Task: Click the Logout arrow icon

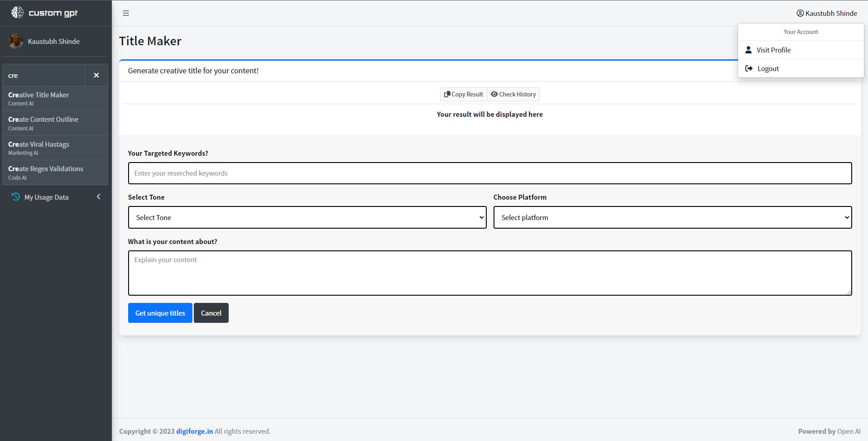Action: tap(749, 68)
